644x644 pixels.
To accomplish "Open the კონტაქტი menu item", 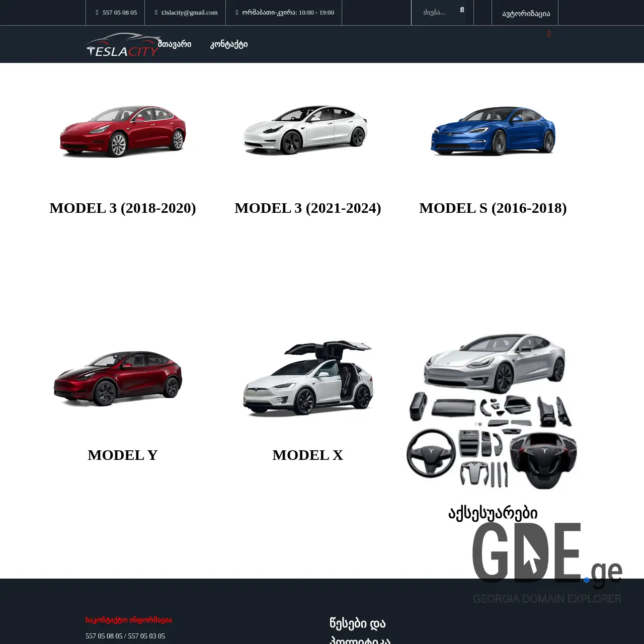I will point(228,44).
